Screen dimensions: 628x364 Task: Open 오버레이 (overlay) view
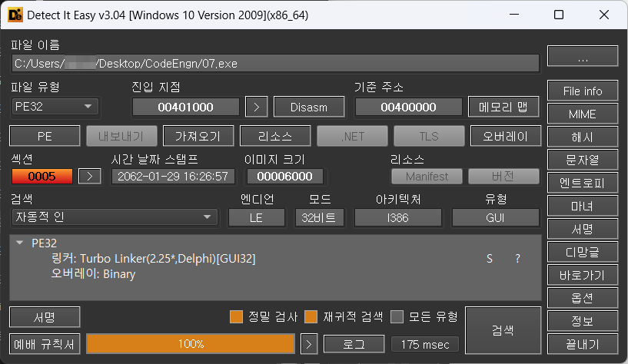pos(506,137)
